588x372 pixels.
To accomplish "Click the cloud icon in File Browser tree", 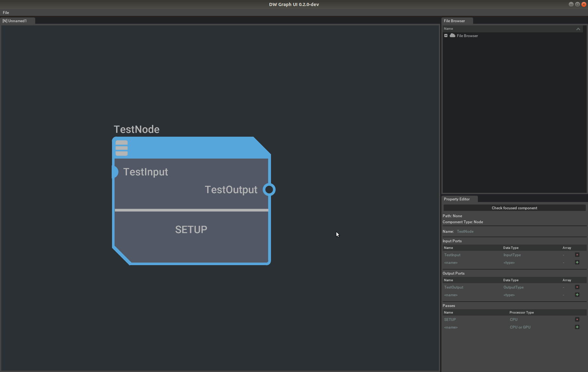I will [453, 36].
